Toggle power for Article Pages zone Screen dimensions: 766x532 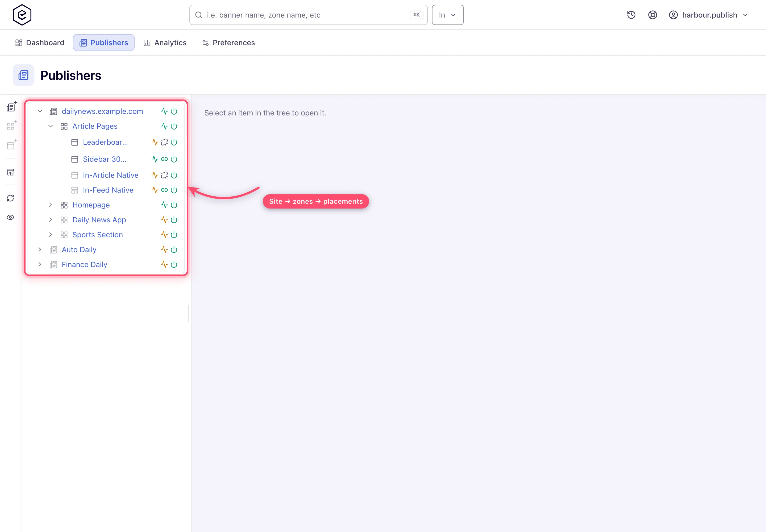coord(174,126)
